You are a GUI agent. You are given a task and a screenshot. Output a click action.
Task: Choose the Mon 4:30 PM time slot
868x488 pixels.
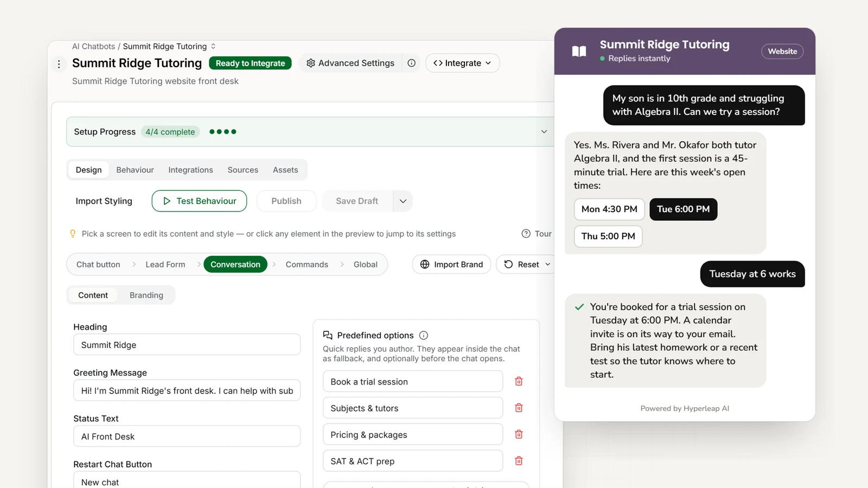(609, 209)
